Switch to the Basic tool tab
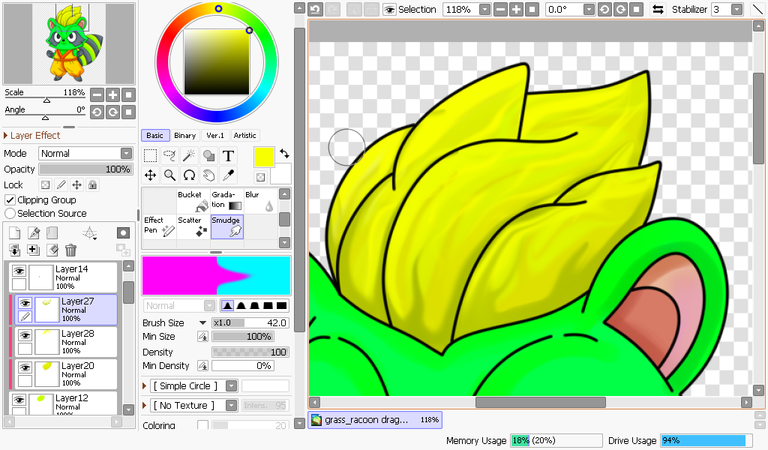 click(155, 136)
